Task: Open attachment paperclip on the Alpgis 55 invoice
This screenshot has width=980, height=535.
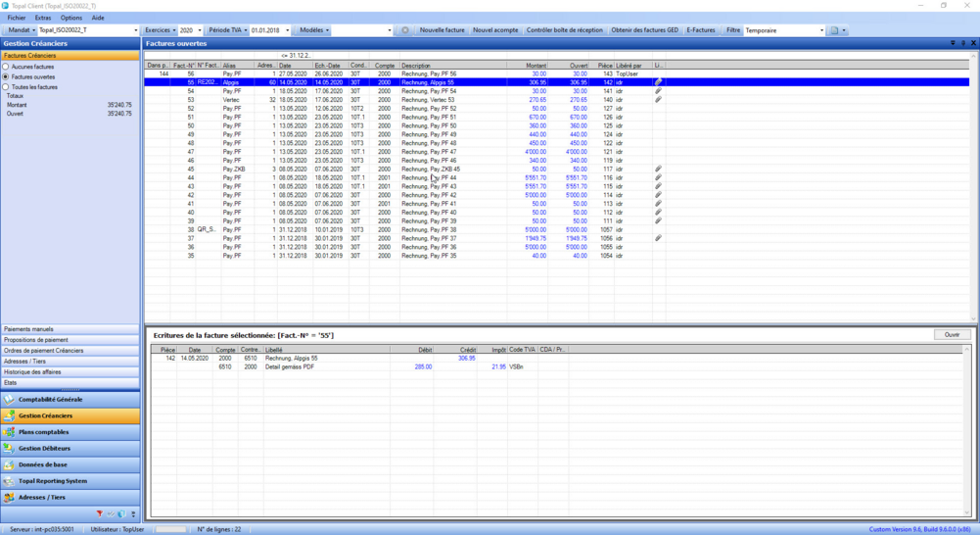Action: click(x=658, y=83)
